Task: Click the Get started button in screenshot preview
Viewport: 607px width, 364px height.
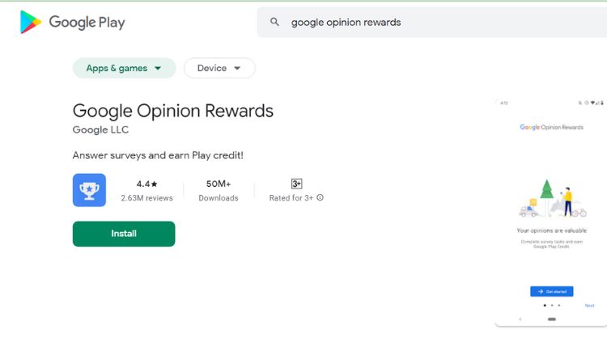Action: [552, 291]
